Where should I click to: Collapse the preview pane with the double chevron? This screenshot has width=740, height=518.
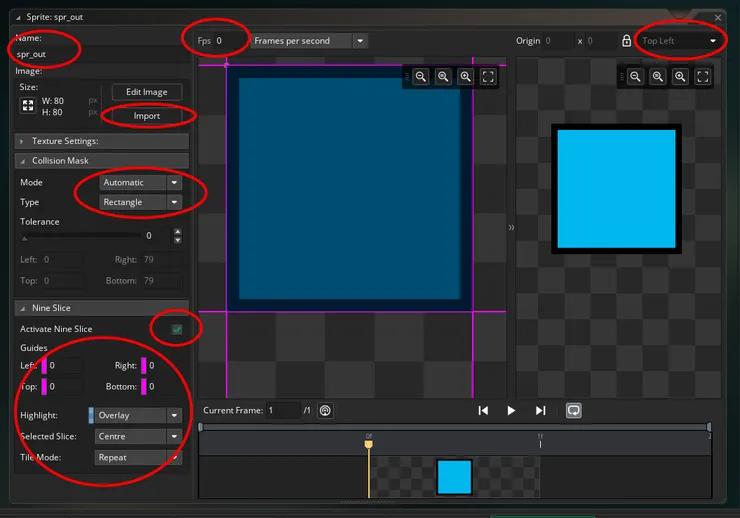pos(511,227)
